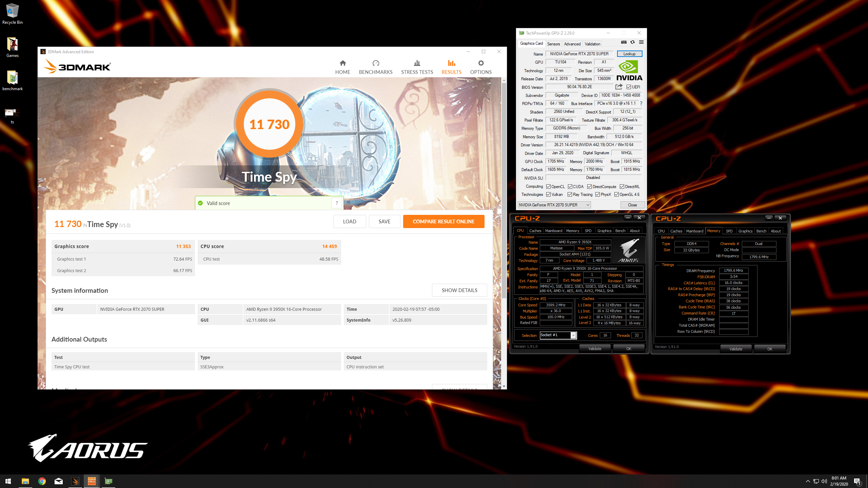Open the volume tray icon
This screenshot has width=868, height=488.
824,481
